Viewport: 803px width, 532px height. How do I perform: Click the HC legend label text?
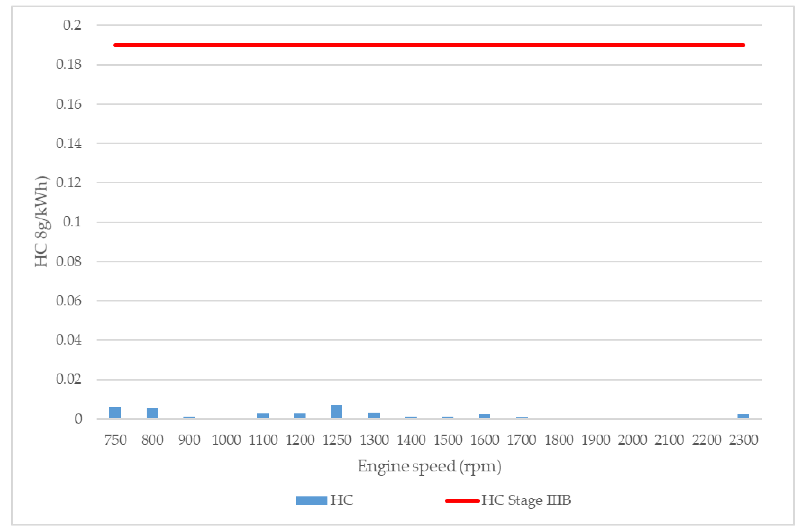pos(342,501)
